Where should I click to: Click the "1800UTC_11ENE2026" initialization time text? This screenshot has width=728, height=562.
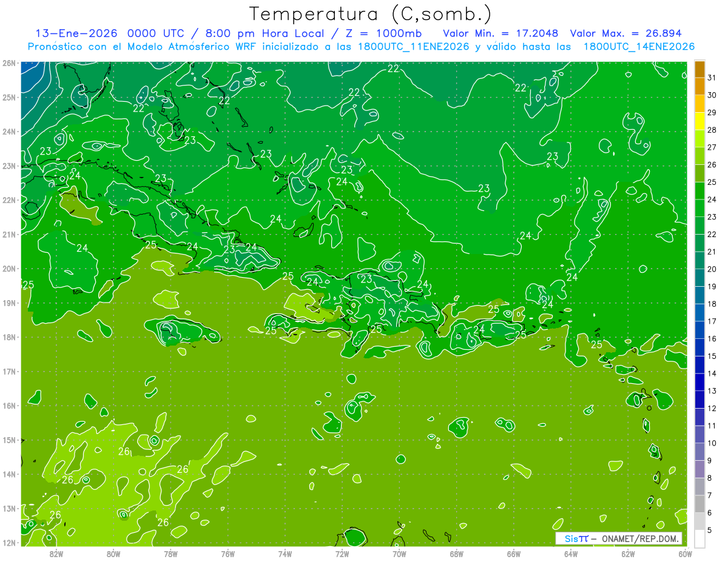pos(413,47)
